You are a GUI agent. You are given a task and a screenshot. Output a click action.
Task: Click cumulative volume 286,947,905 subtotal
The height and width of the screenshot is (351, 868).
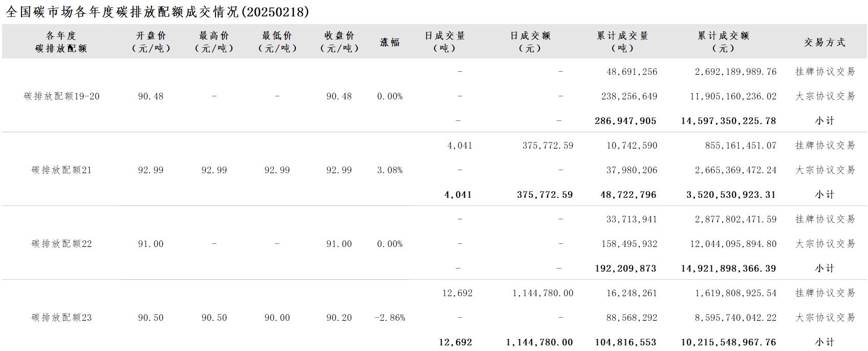[x=626, y=121]
